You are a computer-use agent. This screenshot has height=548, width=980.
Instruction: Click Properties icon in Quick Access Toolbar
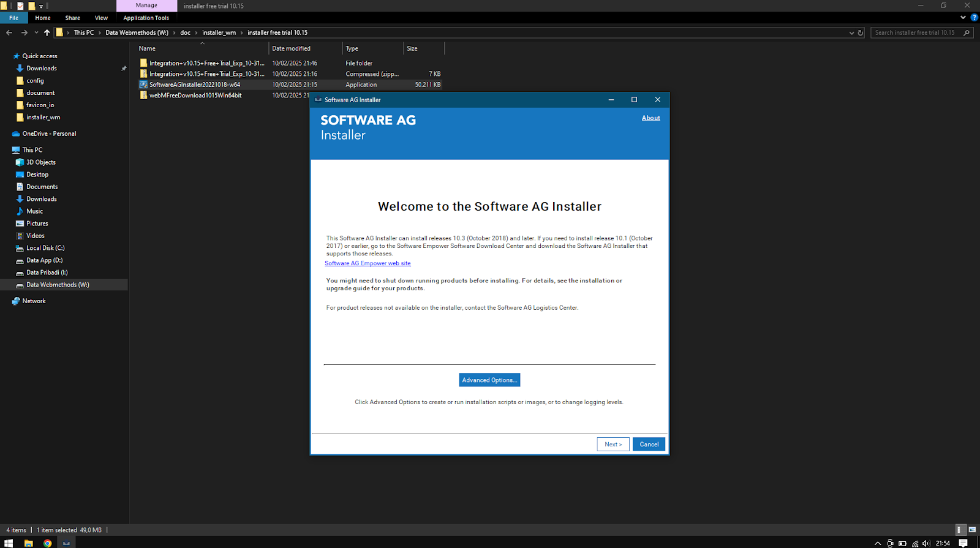(x=20, y=6)
